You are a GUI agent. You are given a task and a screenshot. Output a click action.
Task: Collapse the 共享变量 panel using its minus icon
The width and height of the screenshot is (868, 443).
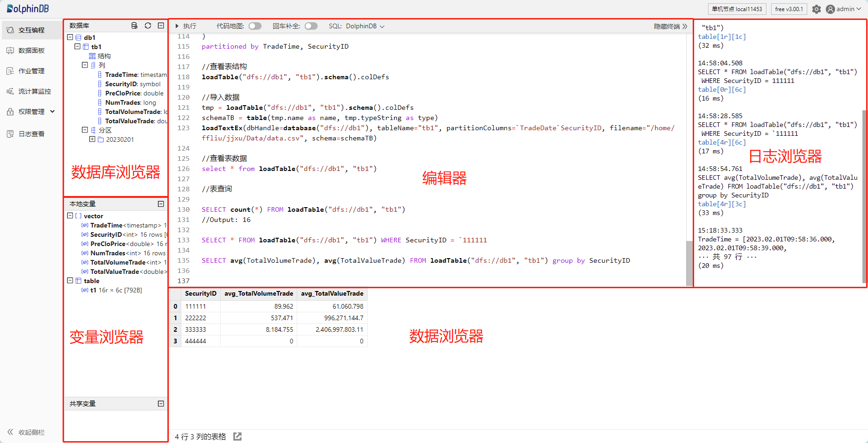coord(161,404)
